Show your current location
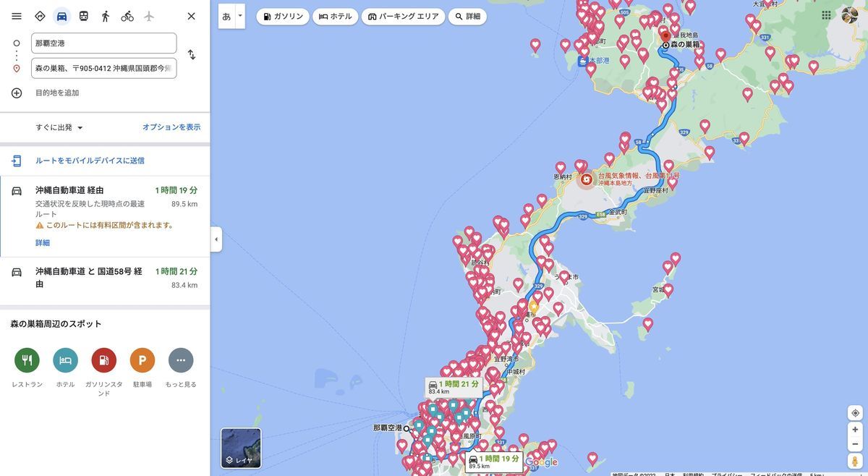Viewport: 868px width, 476px height. click(x=855, y=413)
